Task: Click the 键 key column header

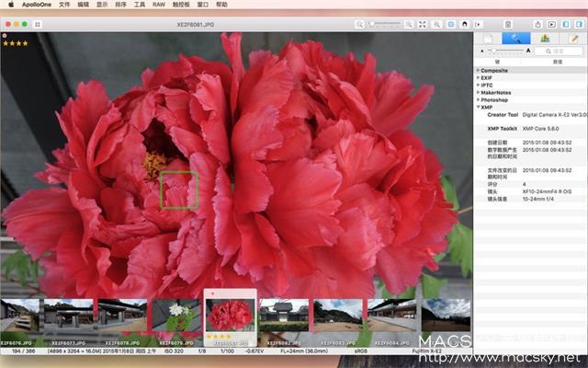Action: (497, 62)
